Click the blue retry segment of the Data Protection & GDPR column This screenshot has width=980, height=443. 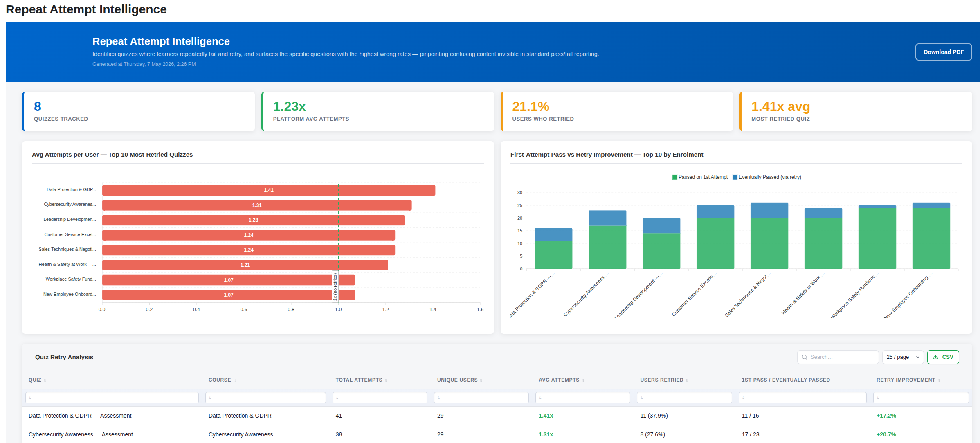point(553,234)
